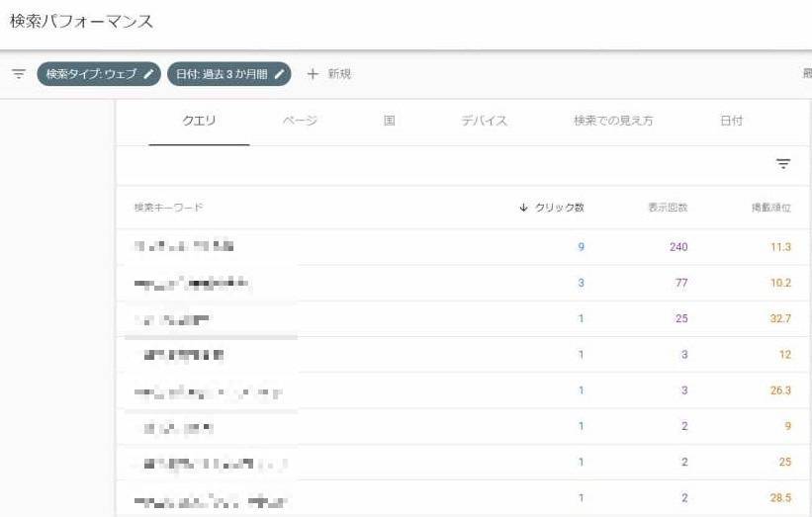Switch to the ページ tab
The image size is (812, 517).
click(x=300, y=122)
